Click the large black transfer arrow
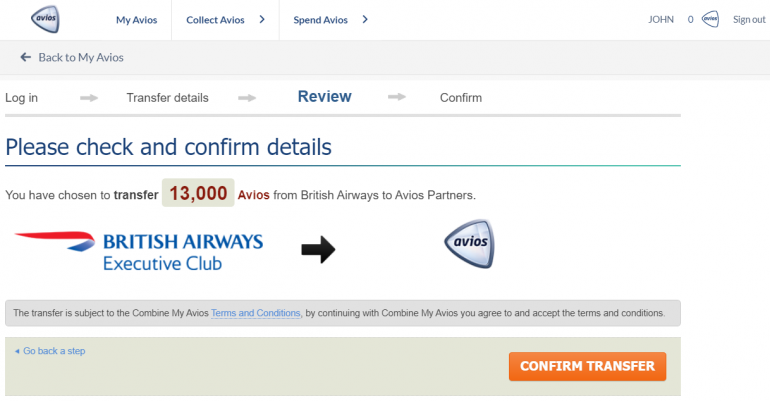770x401 pixels. (x=317, y=250)
